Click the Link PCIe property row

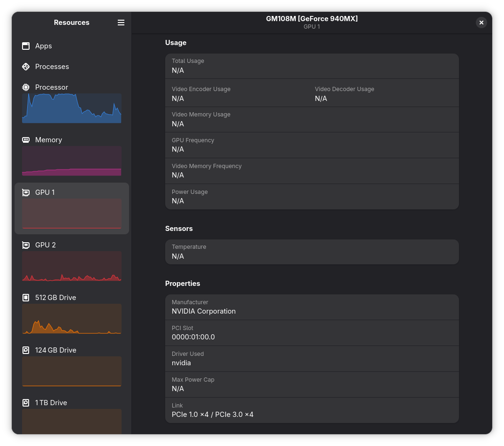(312, 410)
